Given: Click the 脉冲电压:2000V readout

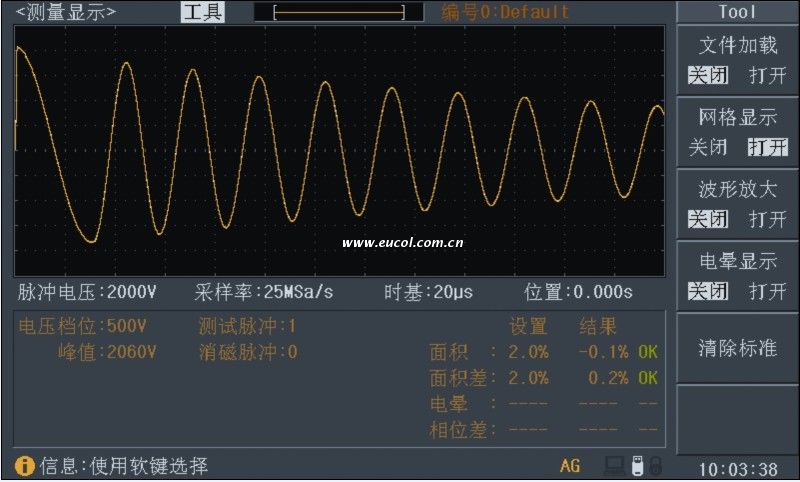Looking at the screenshot, I should [87, 292].
